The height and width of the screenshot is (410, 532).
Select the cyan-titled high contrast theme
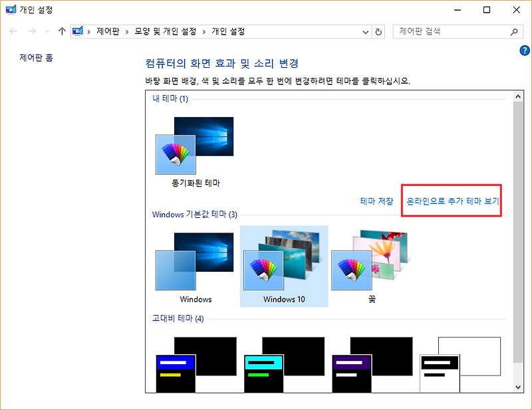pyautogui.click(x=284, y=365)
